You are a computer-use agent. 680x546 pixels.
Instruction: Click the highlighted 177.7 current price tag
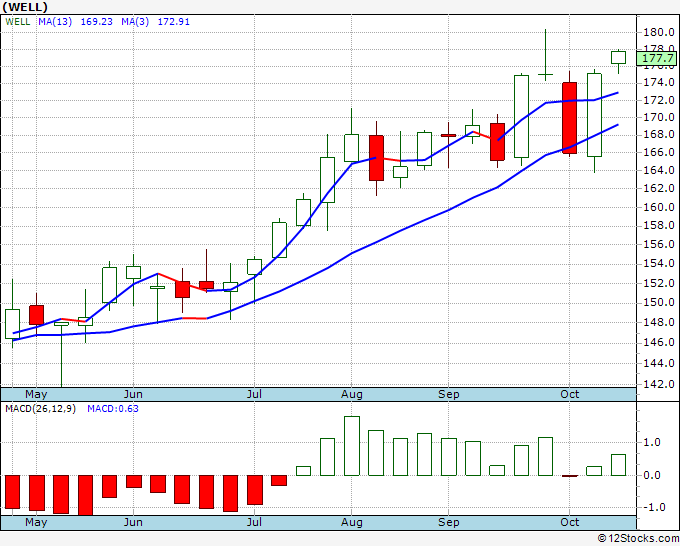coord(657,59)
